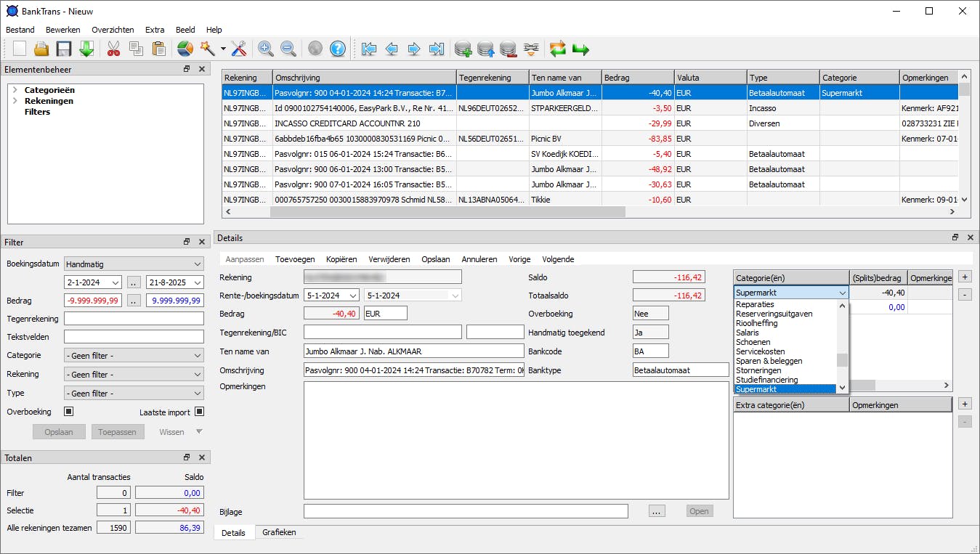Toggle the Laatste import checkbox
The height and width of the screenshot is (554, 980).
(x=199, y=412)
